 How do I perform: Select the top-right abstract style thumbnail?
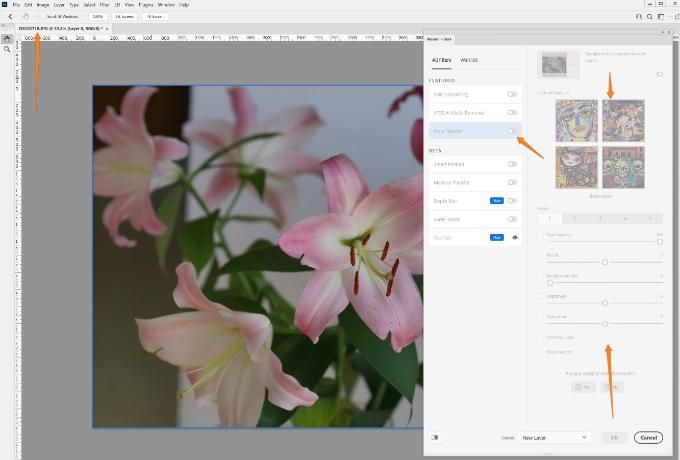(623, 121)
